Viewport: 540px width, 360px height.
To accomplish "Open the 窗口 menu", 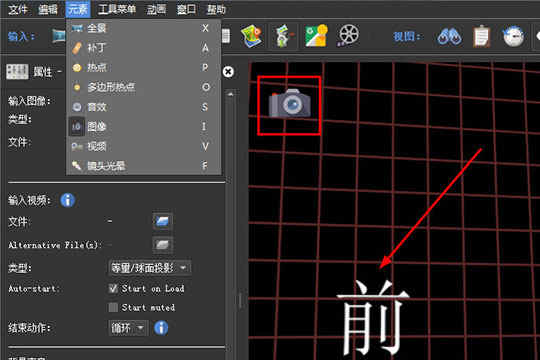I will coord(186,9).
